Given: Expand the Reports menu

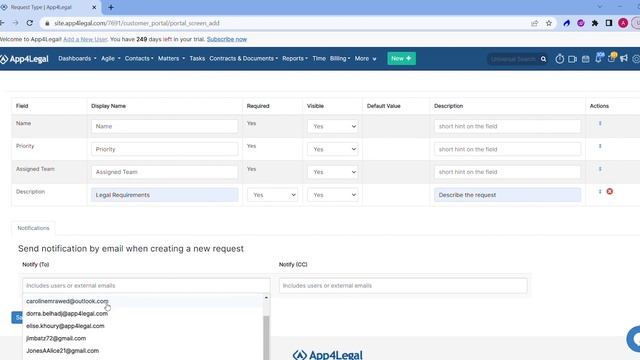Looking at the screenshot, I should [x=295, y=59].
